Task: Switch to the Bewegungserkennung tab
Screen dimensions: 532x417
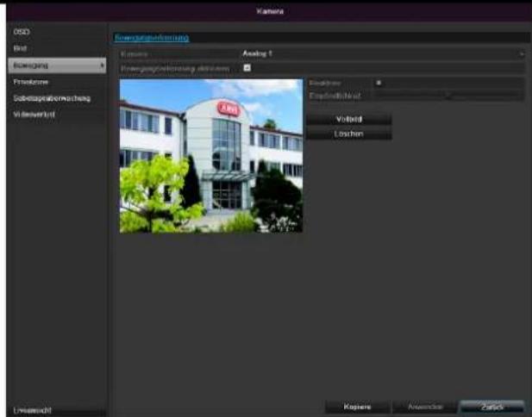Action: pyautogui.click(x=152, y=38)
